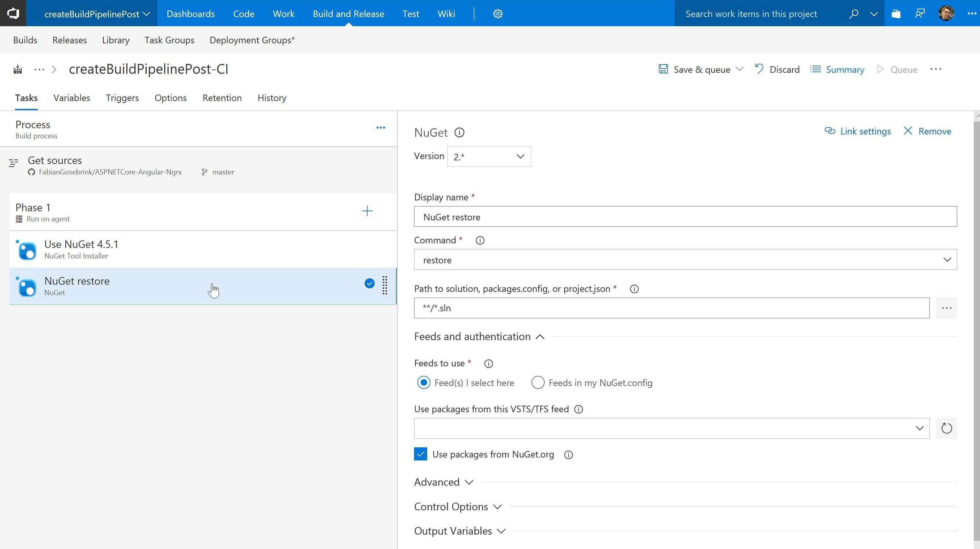
Task: Open the Command restore dropdown
Action: (x=685, y=260)
